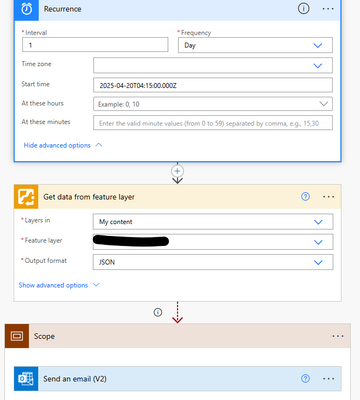Viewport: 360px width, 400px height.
Task: Click the Interval input field
Action: pyautogui.click(x=95, y=45)
